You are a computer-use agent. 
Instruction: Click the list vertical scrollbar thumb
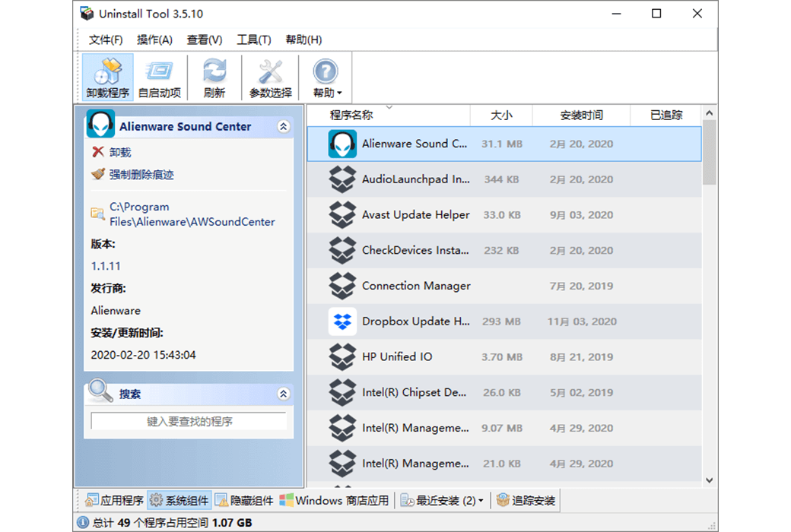[710, 153]
